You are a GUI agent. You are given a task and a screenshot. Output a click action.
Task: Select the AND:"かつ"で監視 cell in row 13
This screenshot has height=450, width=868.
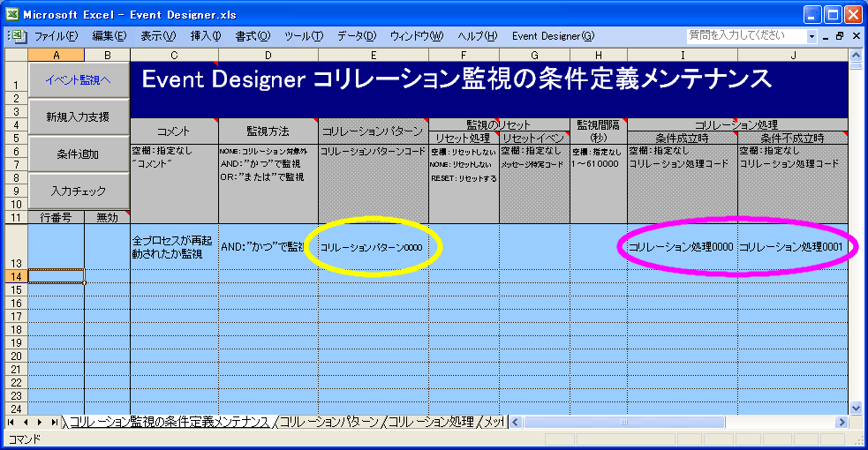click(x=268, y=247)
